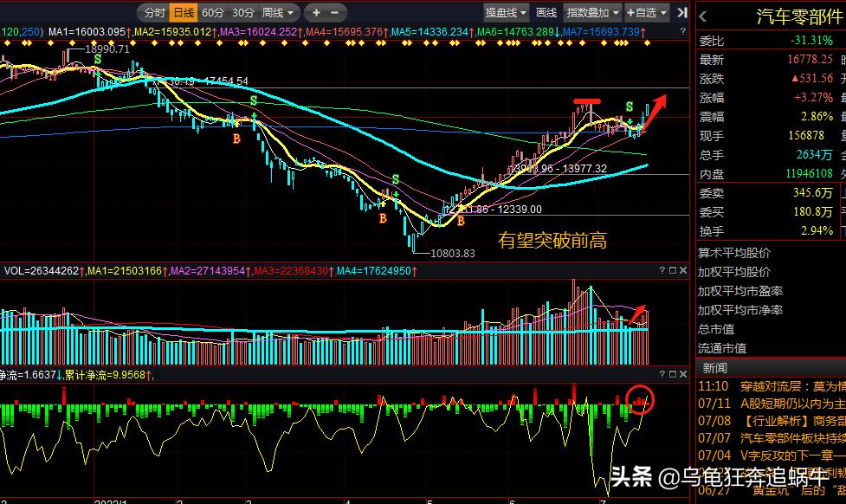This screenshot has height=504, width=846.
Task: Click the MA6=14763.289 indicator label
Action: (x=518, y=32)
